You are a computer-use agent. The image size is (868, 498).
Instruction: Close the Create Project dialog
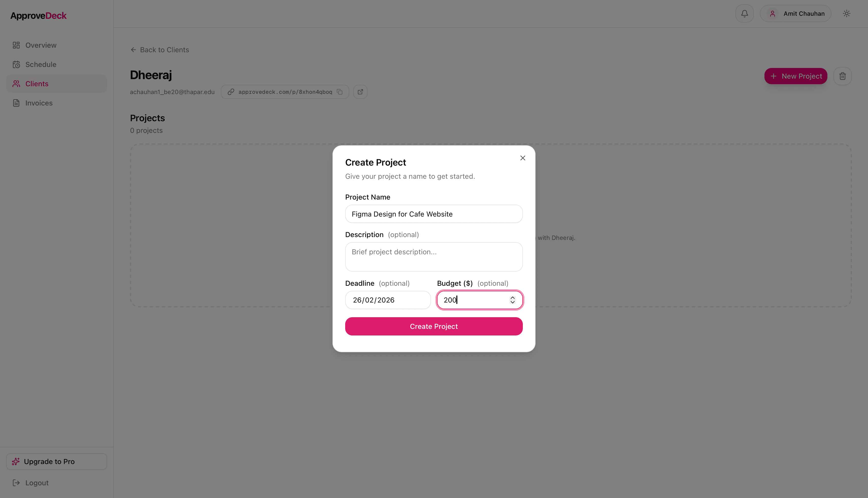pos(523,158)
